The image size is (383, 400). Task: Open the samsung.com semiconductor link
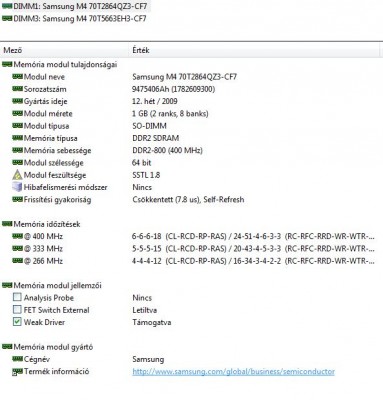click(233, 371)
